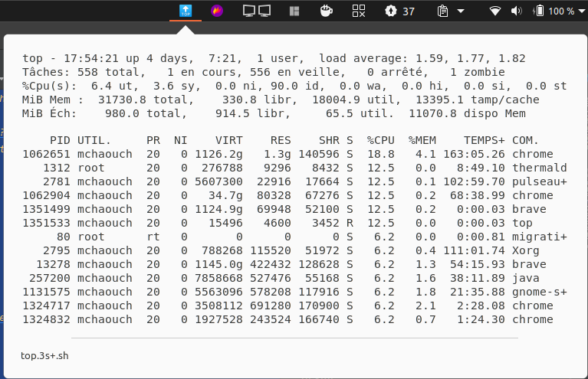The height and width of the screenshot is (379, 588).
Task: Open the clipboard manager icon
Action: tap(443, 11)
